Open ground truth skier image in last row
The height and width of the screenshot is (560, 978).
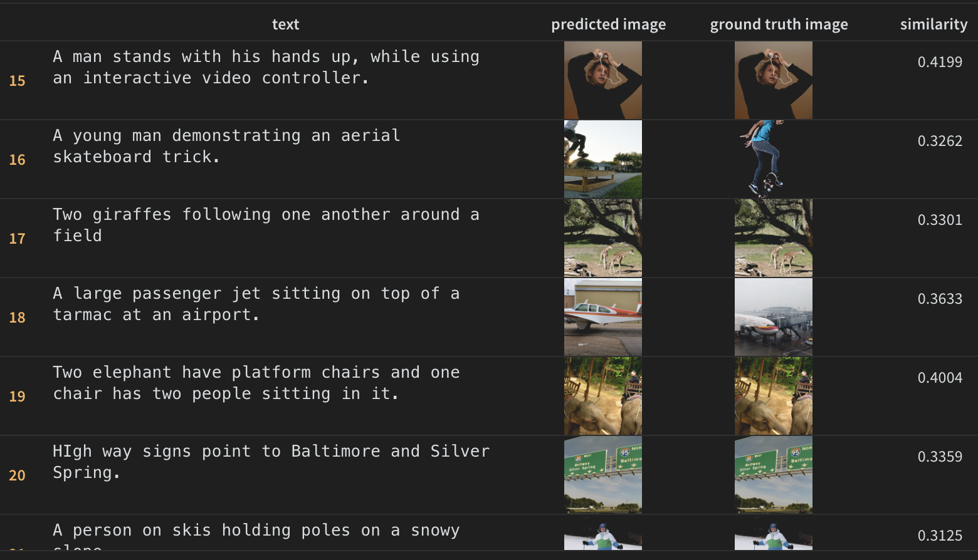(x=773, y=537)
